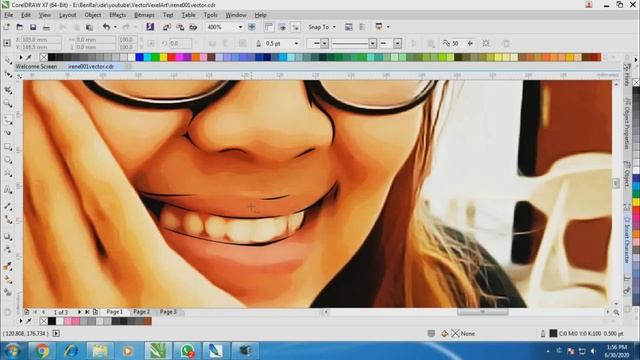Image resolution: width=640 pixels, height=360 pixels.
Task: Select the Text tool in the toolbox
Action: click(8, 190)
